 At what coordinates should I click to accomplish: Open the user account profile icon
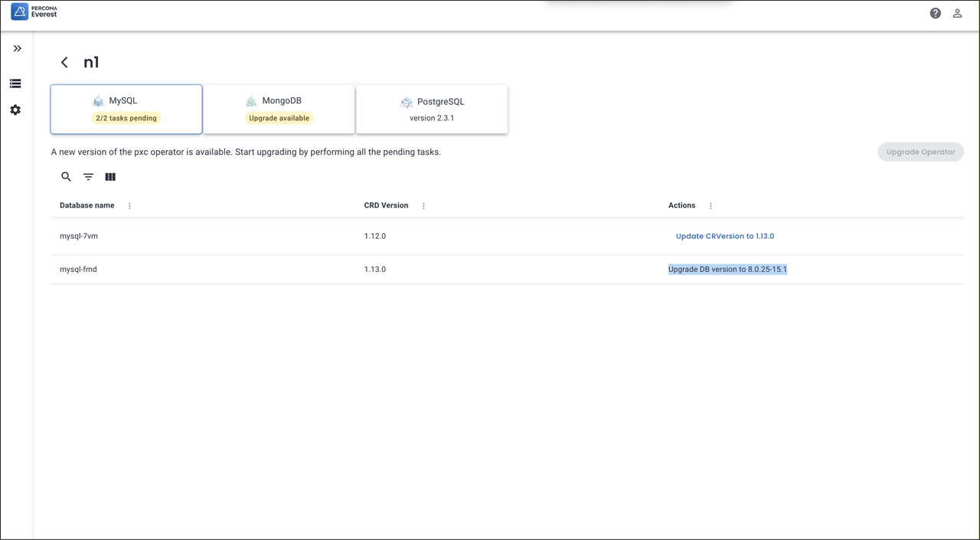pyautogui.click(x=957, y=13)
